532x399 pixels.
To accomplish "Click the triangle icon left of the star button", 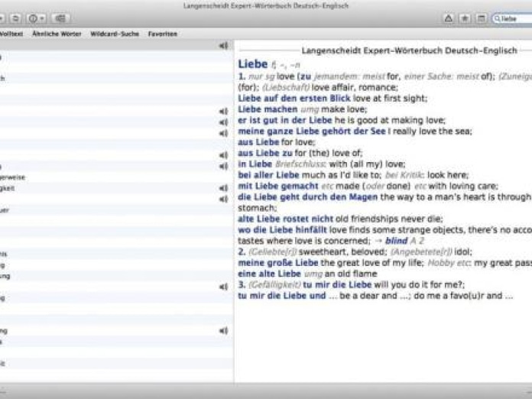I will pyautogui.click(x=448, y=18).
